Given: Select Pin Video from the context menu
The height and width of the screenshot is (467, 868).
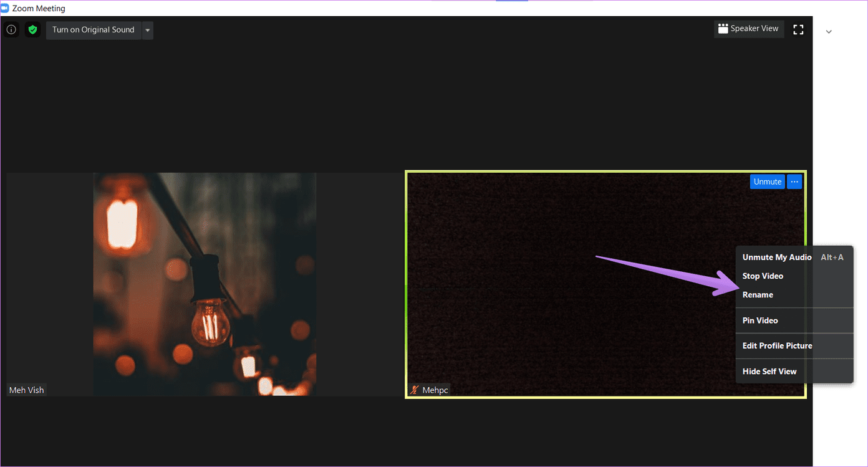Looking at the screenshot, I should click(760, 320).
